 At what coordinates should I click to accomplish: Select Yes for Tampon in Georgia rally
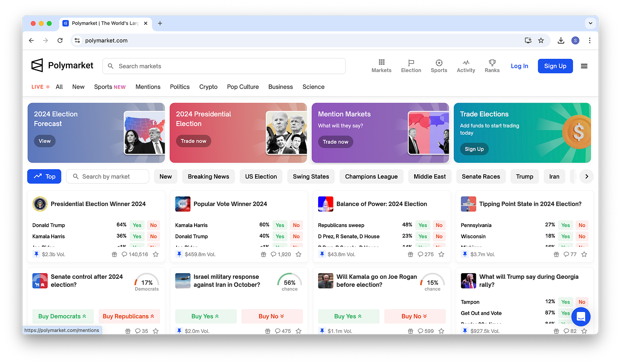pos(566,302)
